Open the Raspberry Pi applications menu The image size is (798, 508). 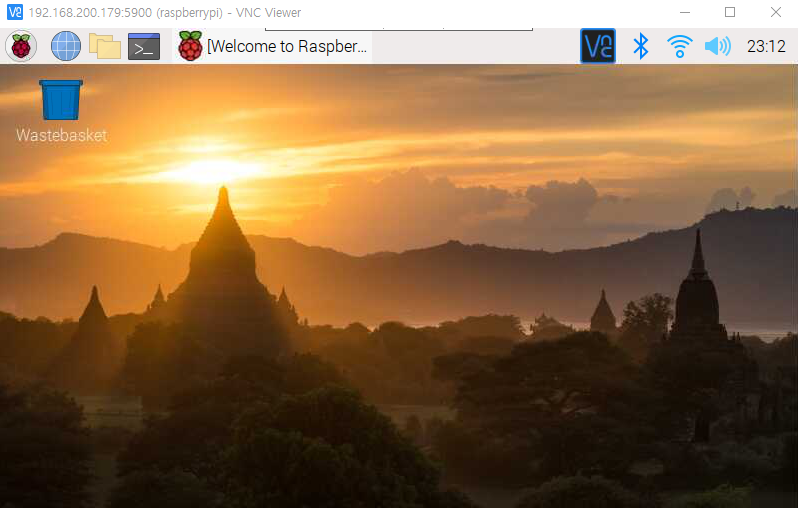click(x=21, y=46)
